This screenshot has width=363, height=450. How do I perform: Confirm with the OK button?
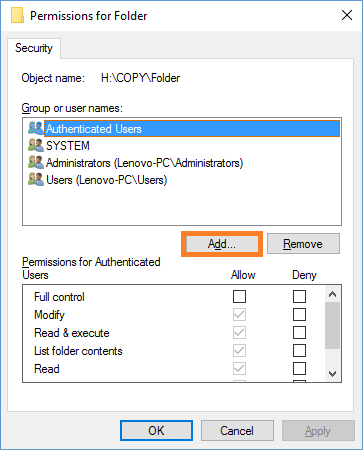tap(156, 431)
